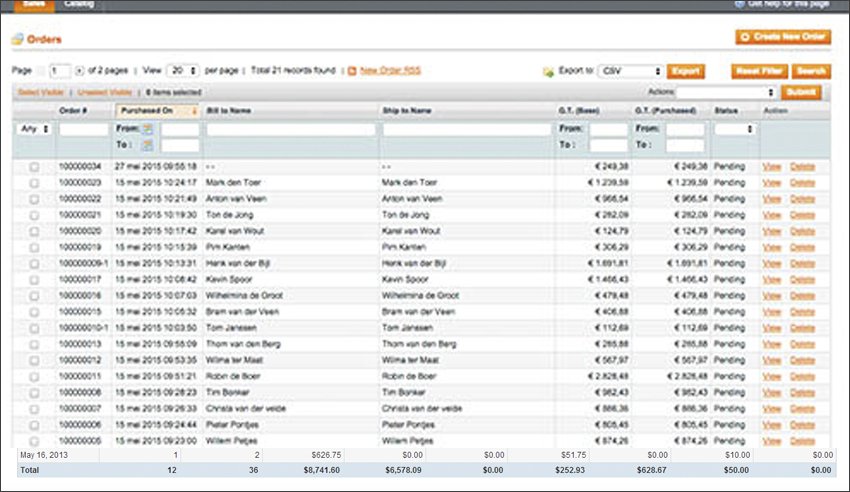
Task: Click the Henk van der Bijl bill name
Action: (237, 263)
